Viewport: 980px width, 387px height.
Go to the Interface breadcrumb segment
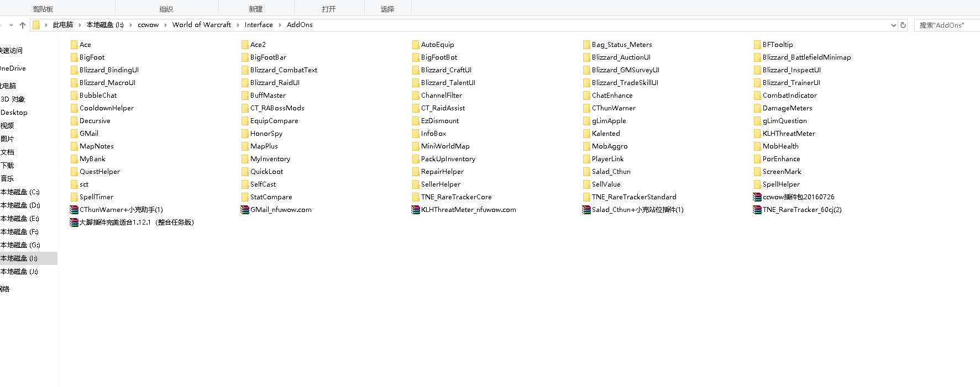pos(259,25)
